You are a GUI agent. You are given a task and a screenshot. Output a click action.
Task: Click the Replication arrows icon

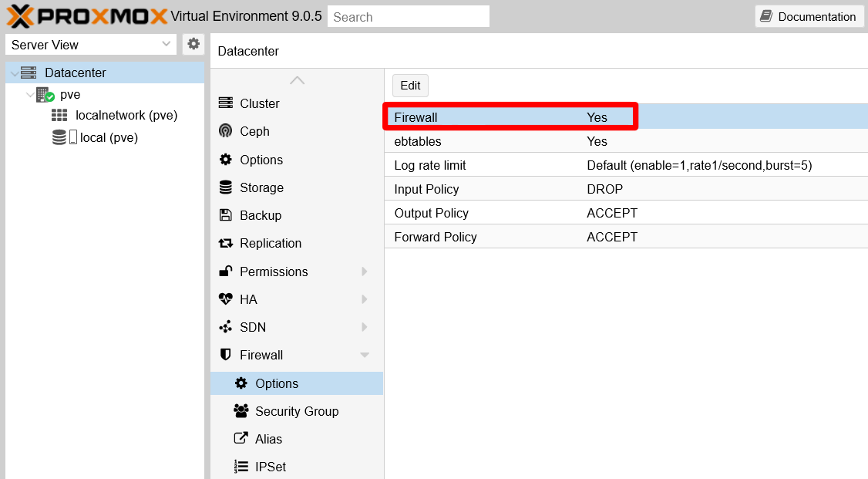coord(227,243)
